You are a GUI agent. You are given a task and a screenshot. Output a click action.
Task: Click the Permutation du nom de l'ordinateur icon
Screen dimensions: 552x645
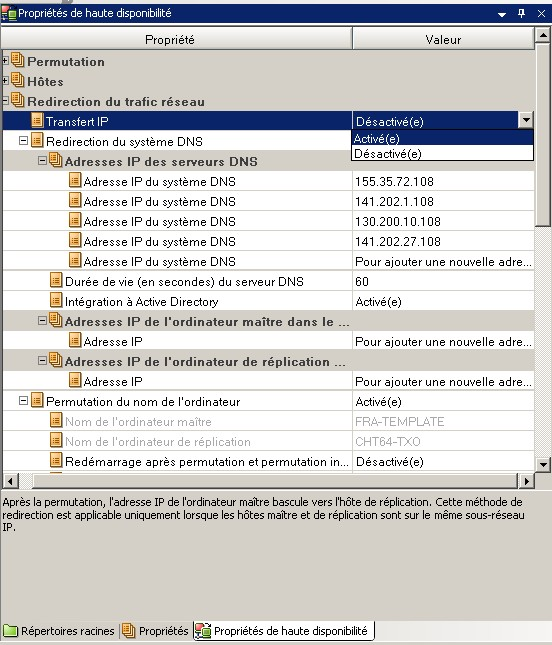point(37,400)
